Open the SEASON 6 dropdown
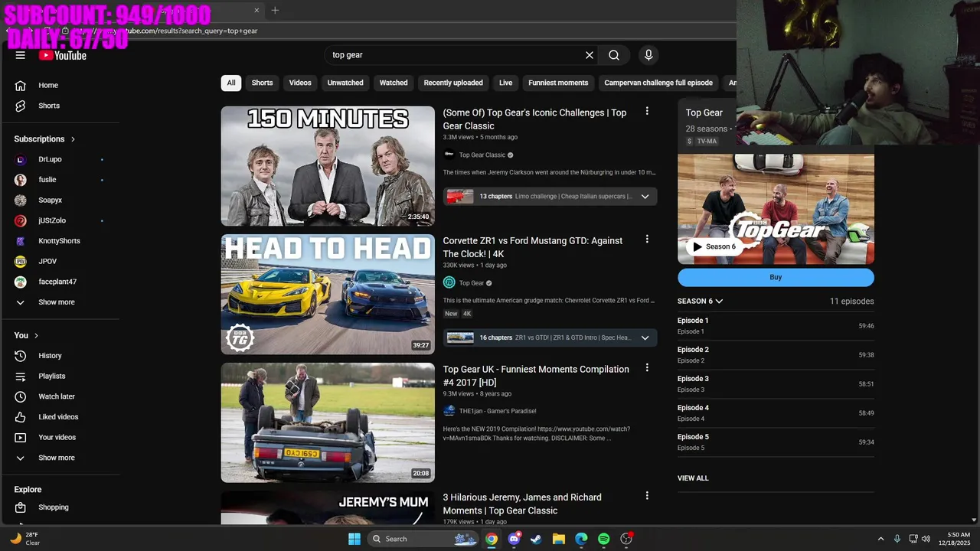980x551 pixels. 700,301
